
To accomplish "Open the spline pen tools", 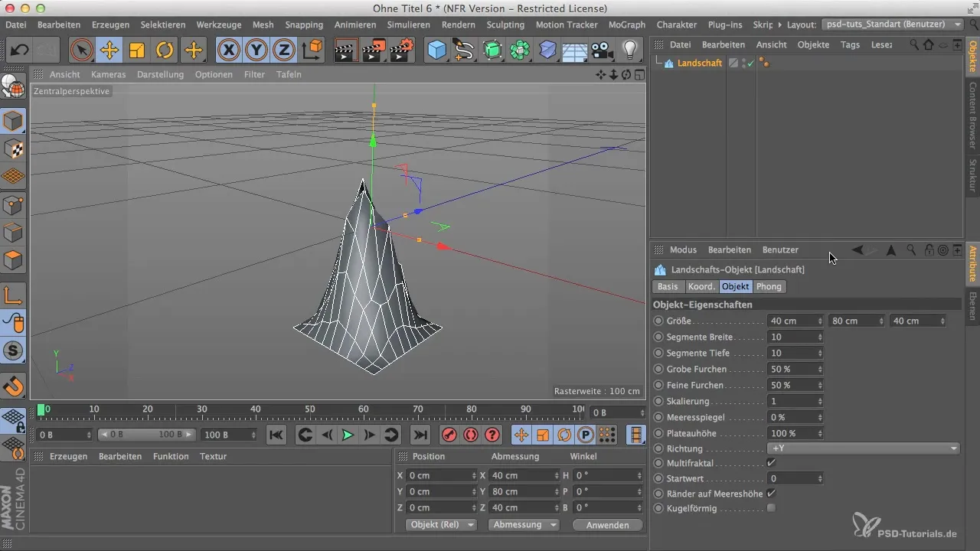I will (464, 51).
